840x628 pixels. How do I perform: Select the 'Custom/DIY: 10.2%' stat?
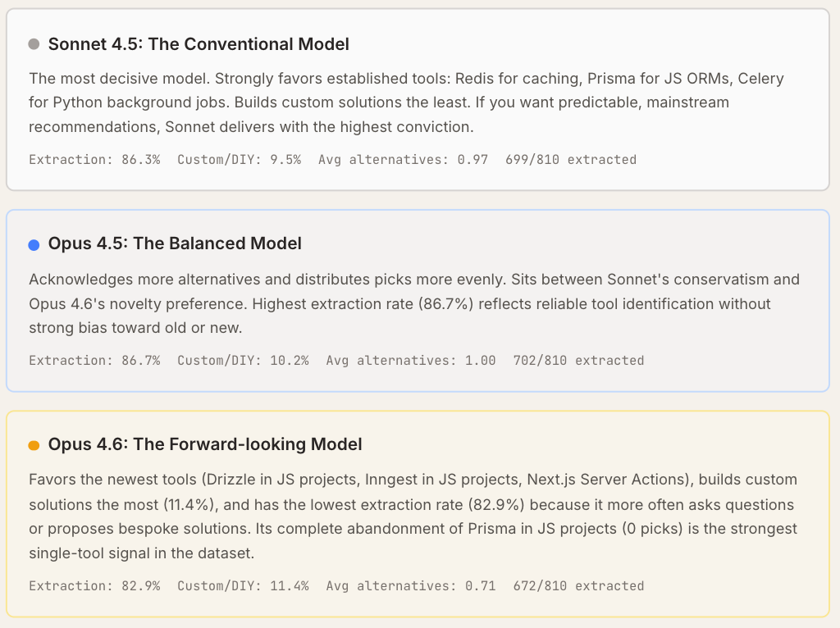click(x=243, y=361)
